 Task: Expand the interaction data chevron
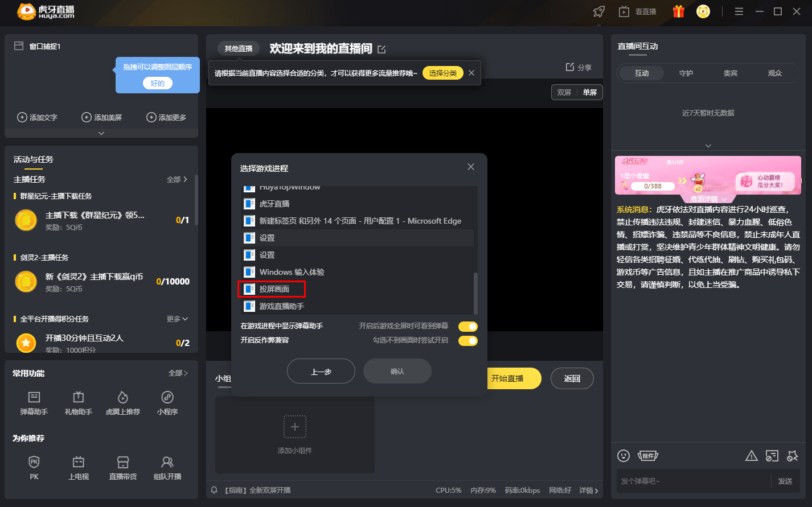[708, 146]
